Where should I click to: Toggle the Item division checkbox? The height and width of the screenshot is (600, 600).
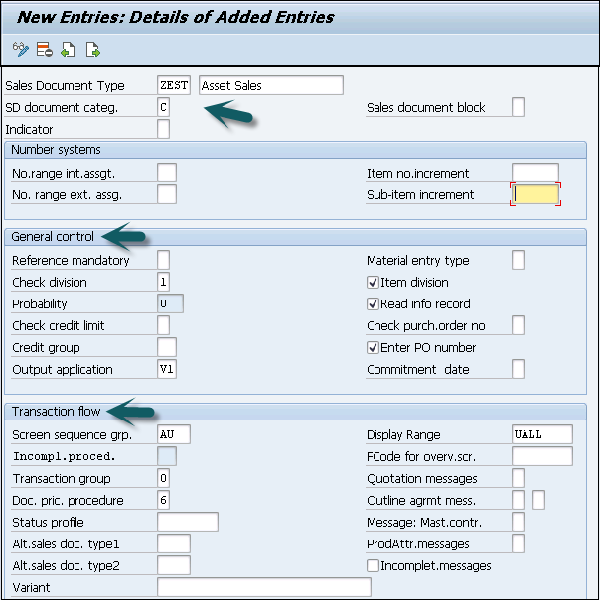click(x=373, y=283)
